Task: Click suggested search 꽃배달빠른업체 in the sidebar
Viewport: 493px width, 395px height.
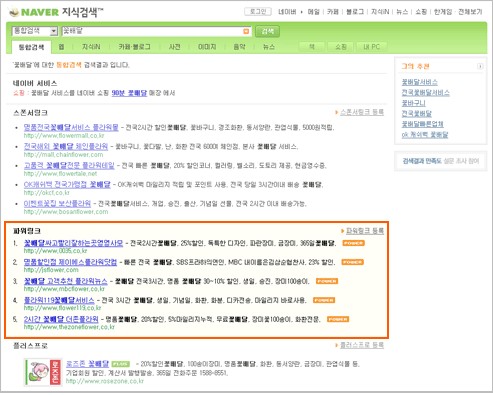Action: point(423,124)
